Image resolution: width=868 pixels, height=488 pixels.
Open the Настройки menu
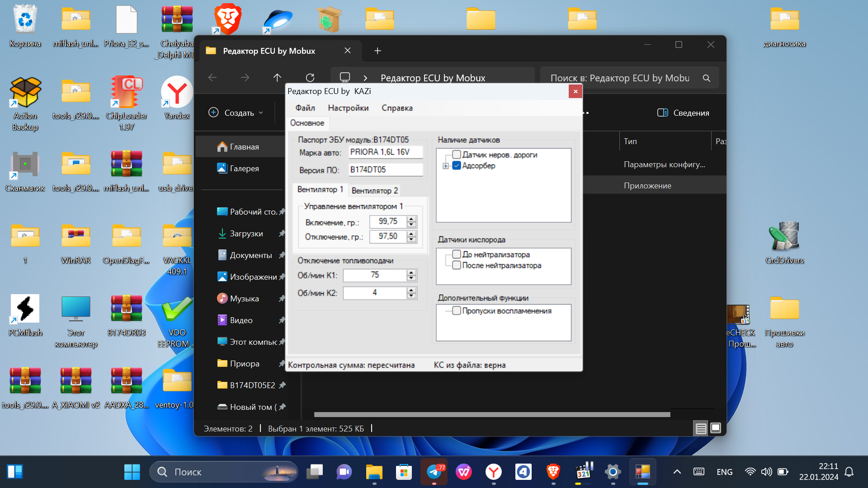[x=348, y=108]
